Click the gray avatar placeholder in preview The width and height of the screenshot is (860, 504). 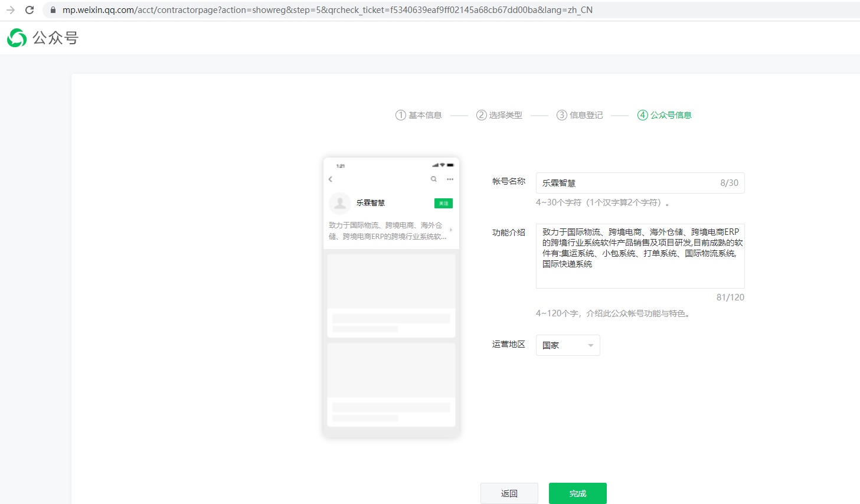point(340,203)
